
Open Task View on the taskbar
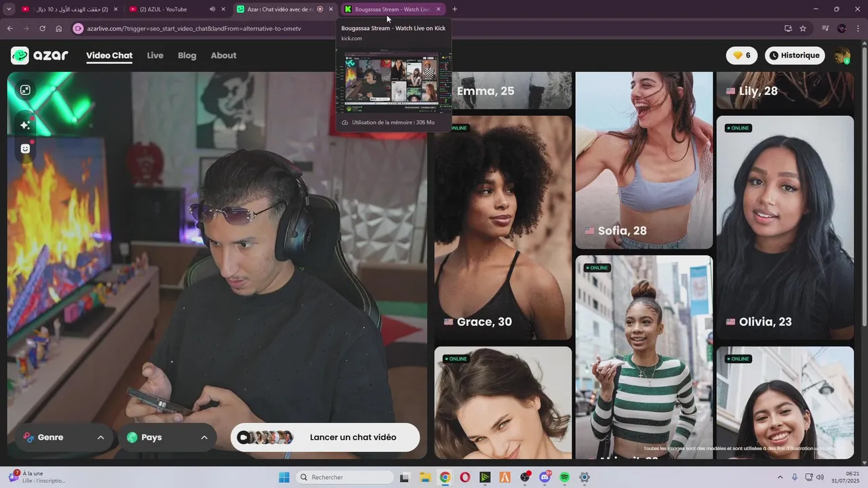(x=404, y=477)
